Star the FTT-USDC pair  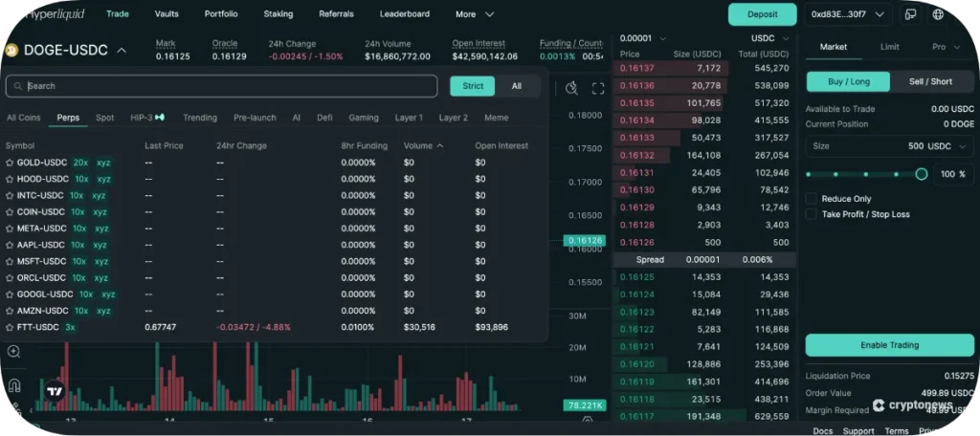tap(10, 327)
